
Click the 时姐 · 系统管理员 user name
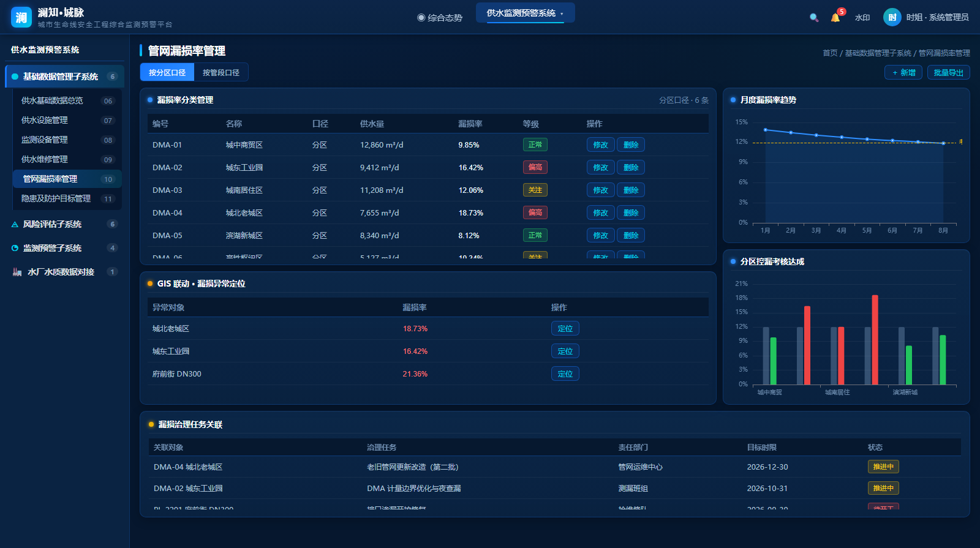(938, 18)
